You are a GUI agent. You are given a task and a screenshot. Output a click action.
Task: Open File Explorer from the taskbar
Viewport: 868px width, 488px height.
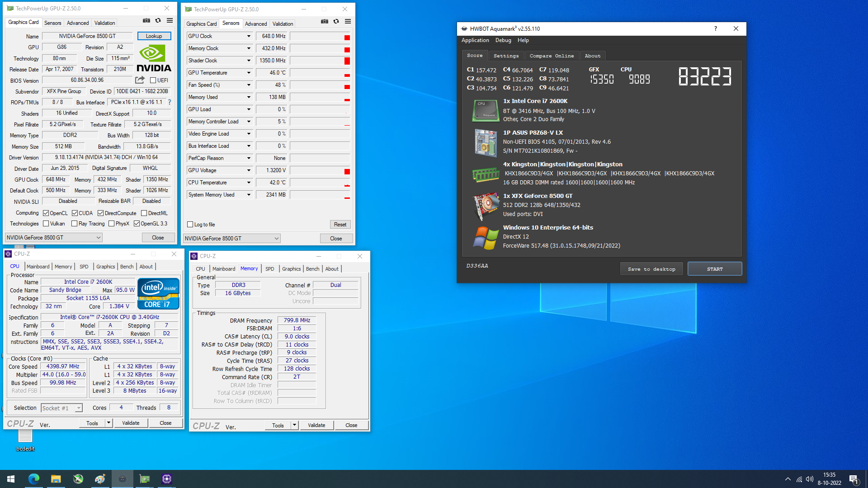click(56, 479)
